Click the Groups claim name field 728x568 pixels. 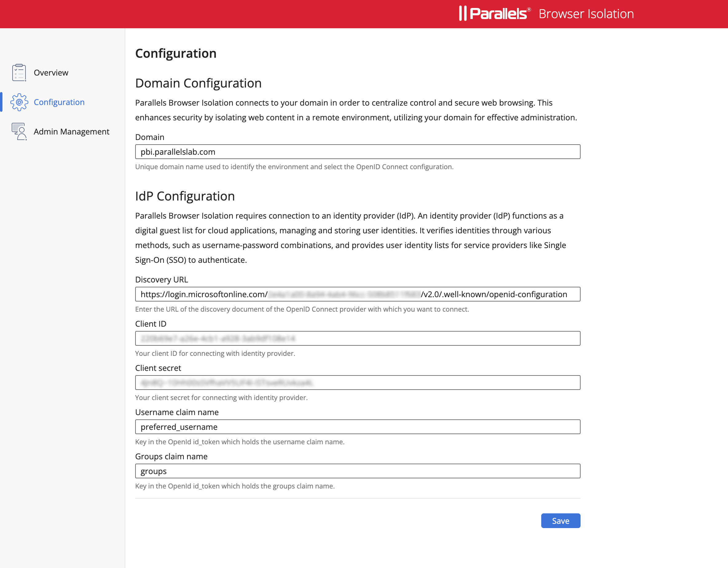coord(358,471)
